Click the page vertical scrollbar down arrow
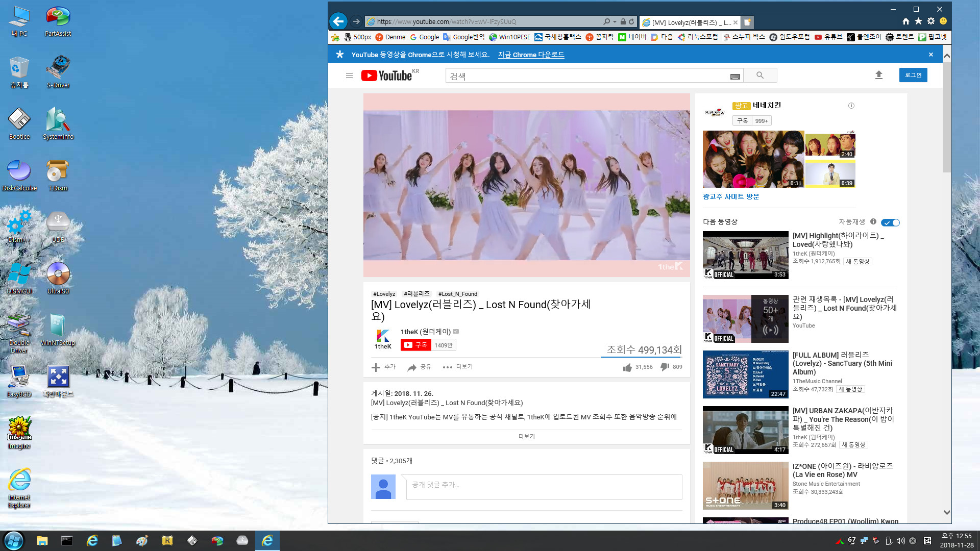Viewport: 980px width, 551px height. 947,513
